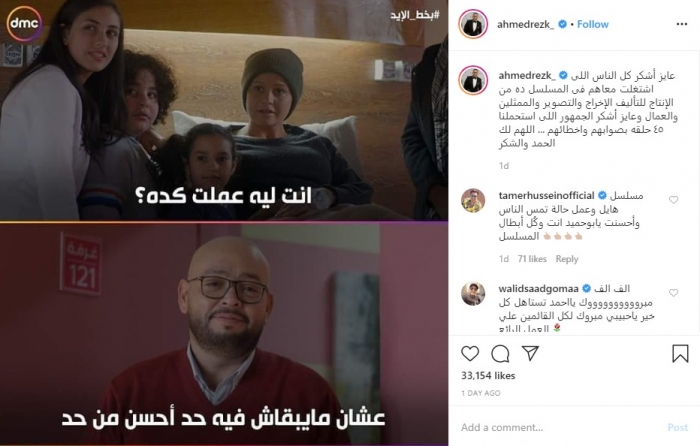Follow ahmedrezk_ account
Screen dimensions: 700x446
[592, 24]
